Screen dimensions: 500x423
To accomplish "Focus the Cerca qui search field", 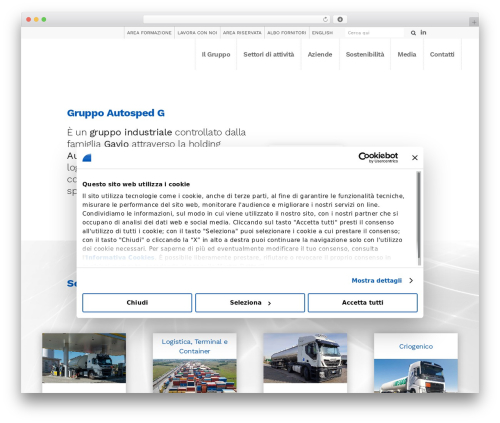I will pyautogui.click(x=374, y=33).
